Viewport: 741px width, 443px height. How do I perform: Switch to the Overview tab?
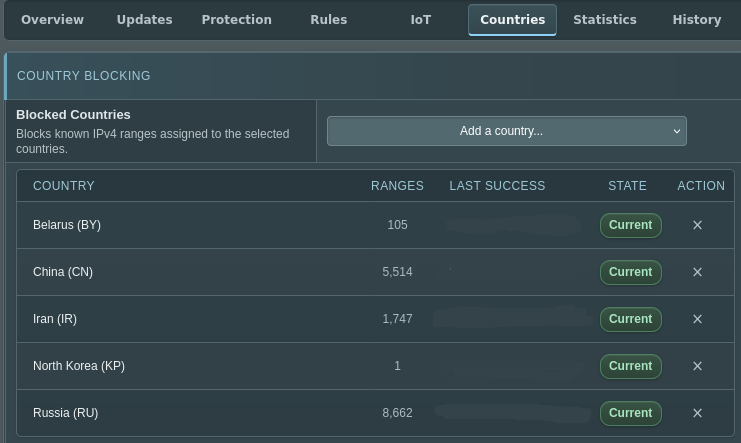pos(52,20)
